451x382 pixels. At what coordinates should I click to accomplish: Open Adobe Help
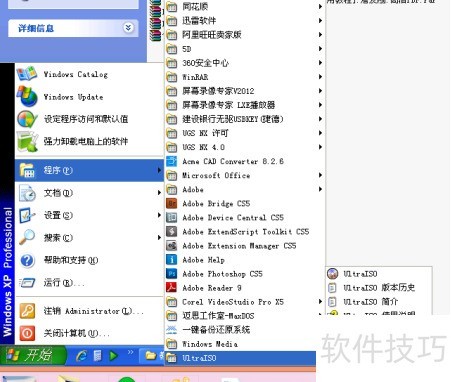pyautogui.click(x=244, y=260)
